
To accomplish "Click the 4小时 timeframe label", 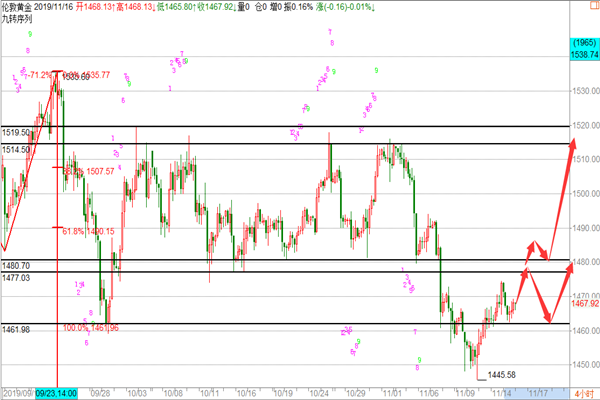I will [584, 393].
